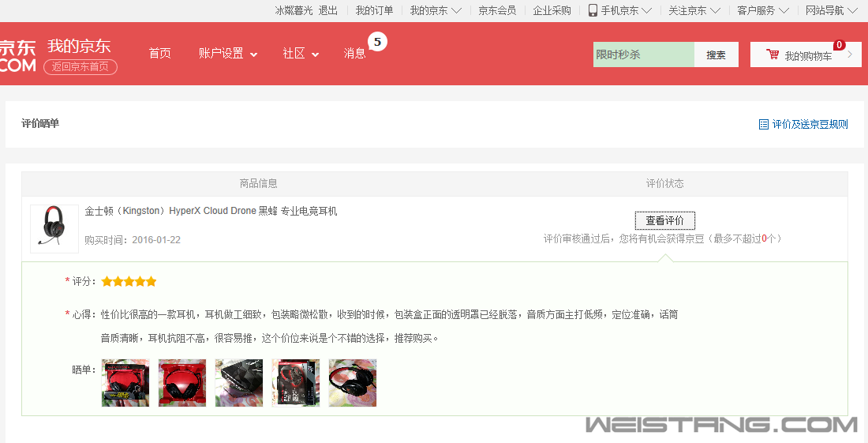Click the 评价状态 column header
The height and width of the screenshot is (443, 868).
[x=665, y=183]
